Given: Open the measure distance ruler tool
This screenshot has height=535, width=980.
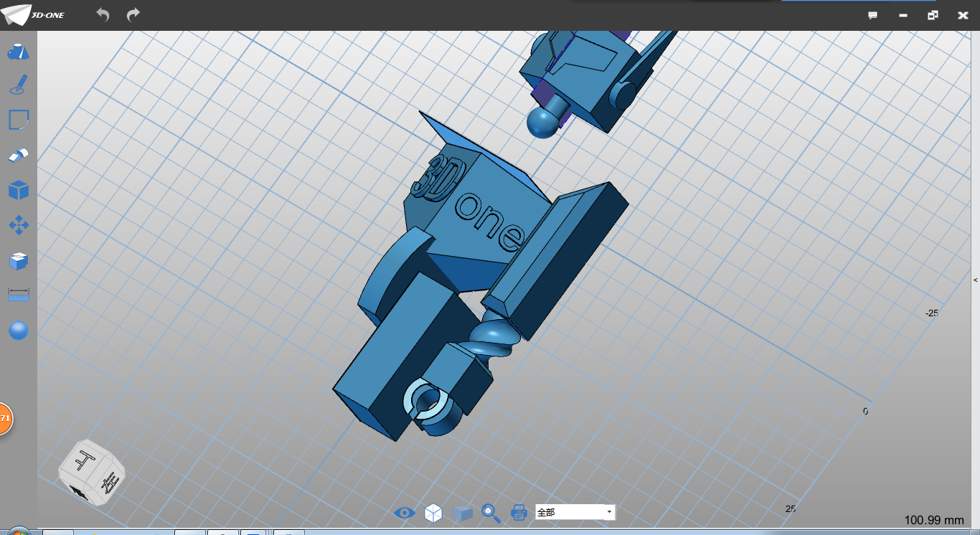Looking at the screenshot, I should (x=18, y=295).
